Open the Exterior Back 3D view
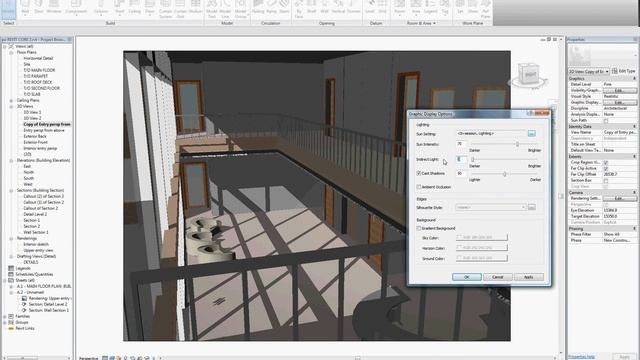 35,136
